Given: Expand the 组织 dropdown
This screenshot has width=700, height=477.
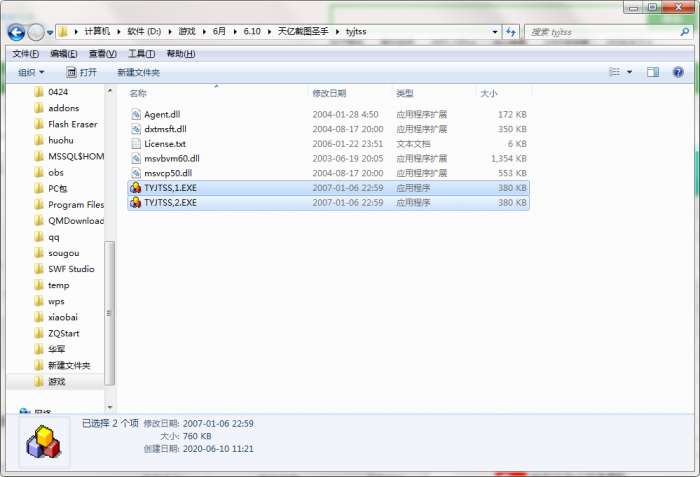Looking at the screenshot, I should 31,72.
